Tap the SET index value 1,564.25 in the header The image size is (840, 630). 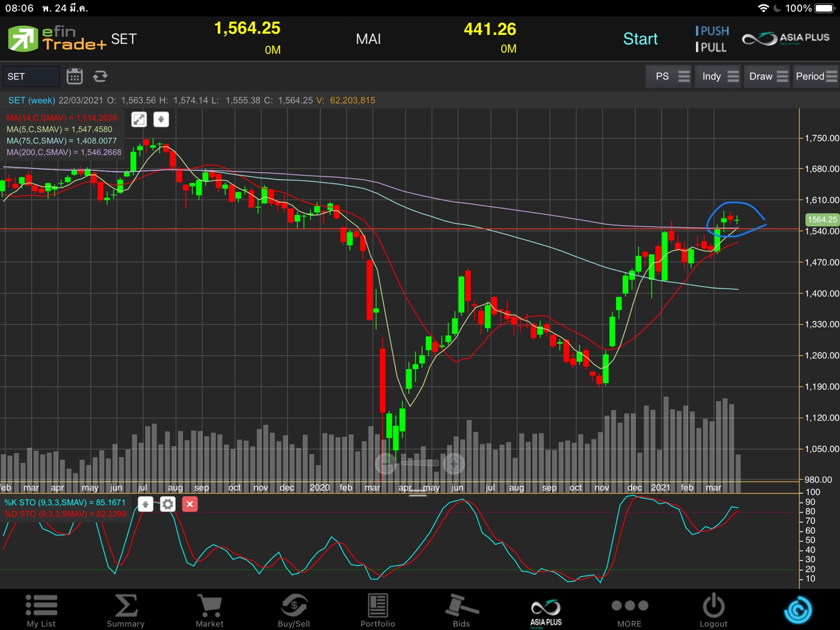click(x=247, y=28)
